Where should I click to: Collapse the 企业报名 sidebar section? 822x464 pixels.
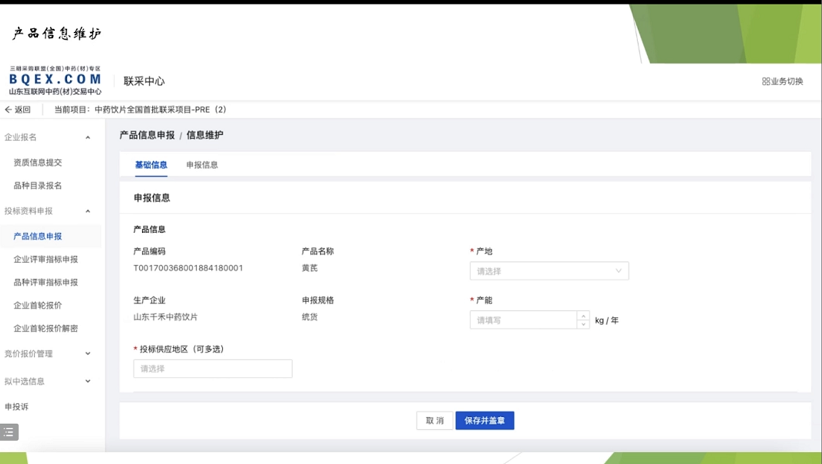click(88, 138)
